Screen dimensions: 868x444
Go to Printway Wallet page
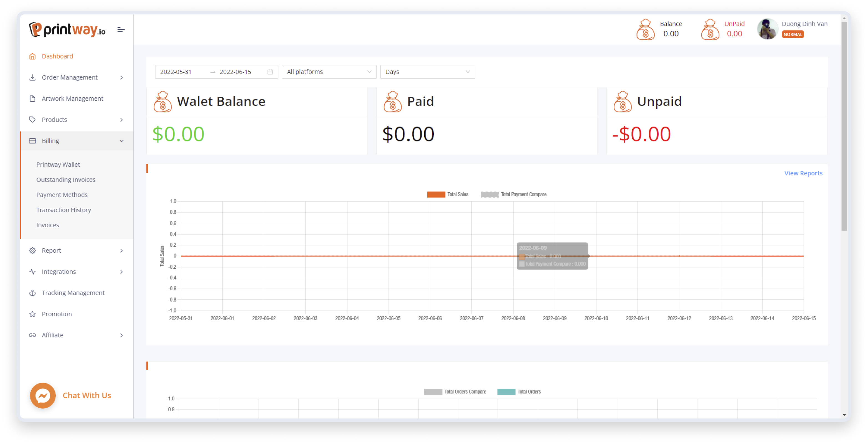(58, 165)
